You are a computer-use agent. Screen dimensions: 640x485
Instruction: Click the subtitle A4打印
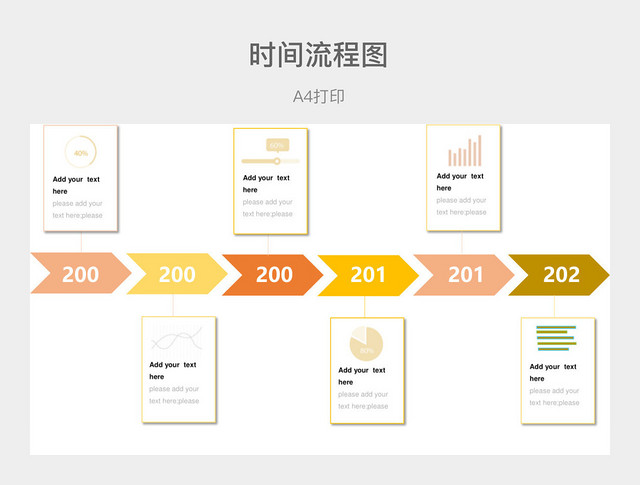click(x=319, y=97)
